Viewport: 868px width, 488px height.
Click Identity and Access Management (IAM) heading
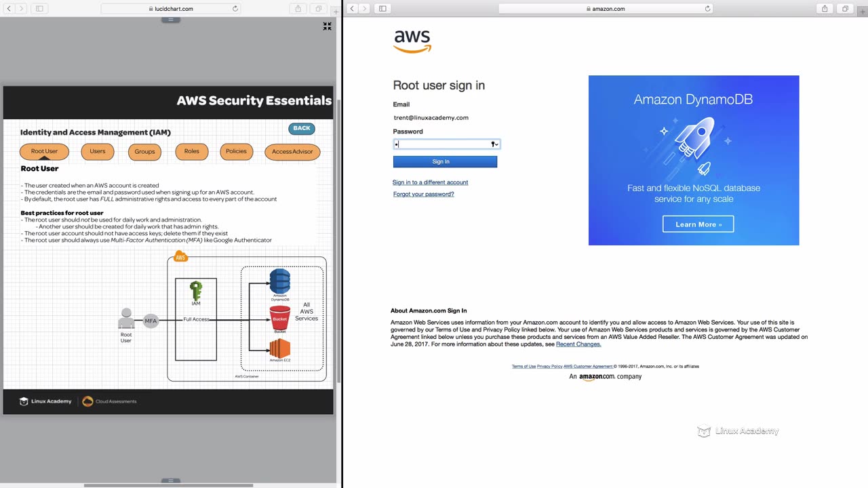click(96, 132)
